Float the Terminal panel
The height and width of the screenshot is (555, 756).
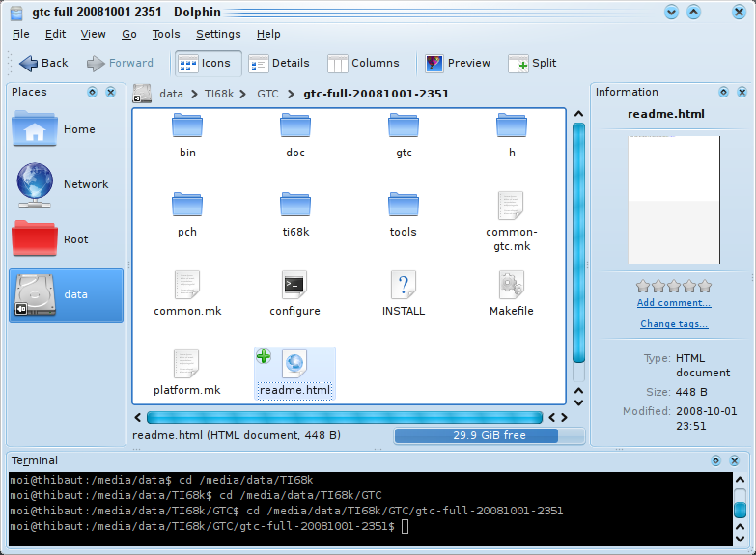[x=716, y=461]
